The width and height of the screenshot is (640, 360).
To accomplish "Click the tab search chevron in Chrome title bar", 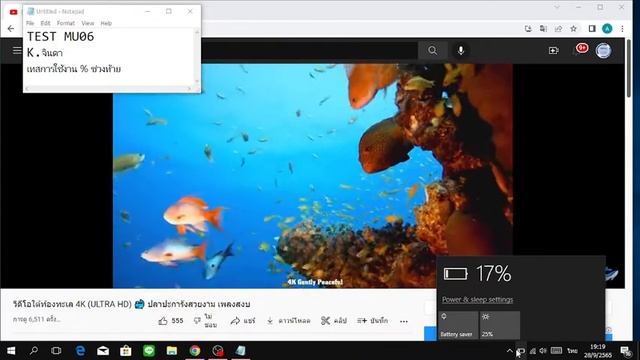I will pyautogui.click(x=557, y=7).
